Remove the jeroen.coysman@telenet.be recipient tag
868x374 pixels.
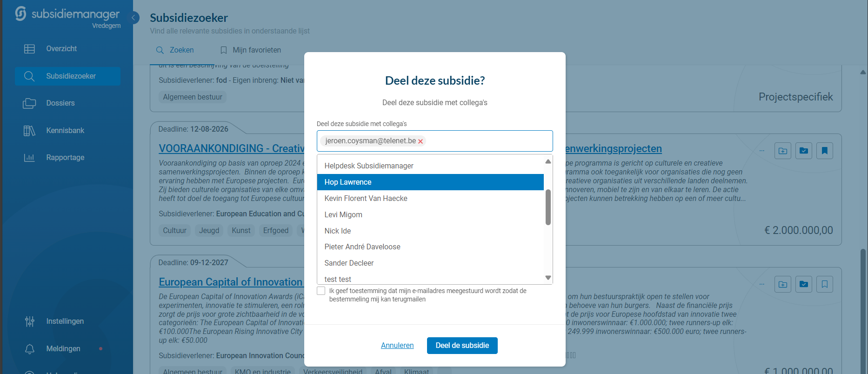pyautogui.click(x=421, y=141)
